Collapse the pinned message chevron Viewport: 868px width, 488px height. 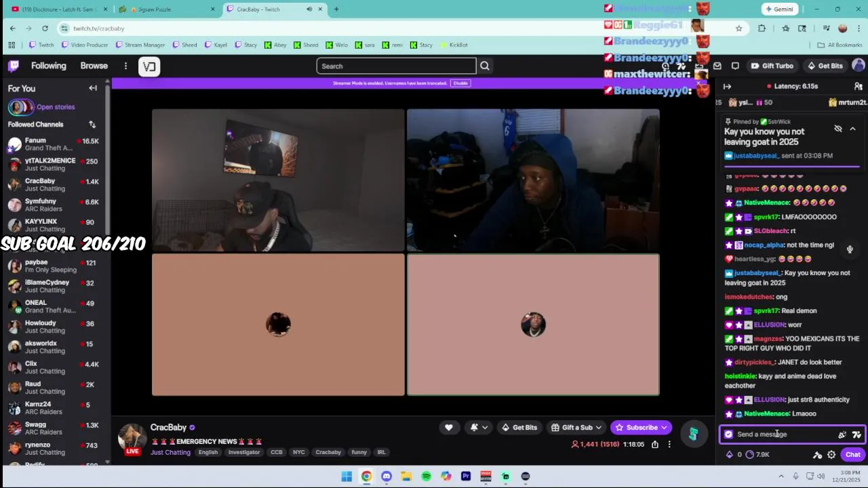click(852, 129)
